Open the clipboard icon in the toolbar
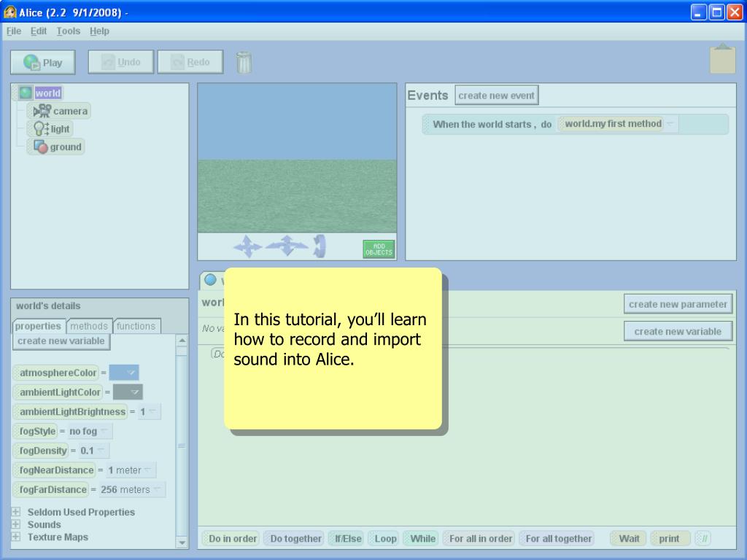Screen dimensions: 747x560 (723, 58)
